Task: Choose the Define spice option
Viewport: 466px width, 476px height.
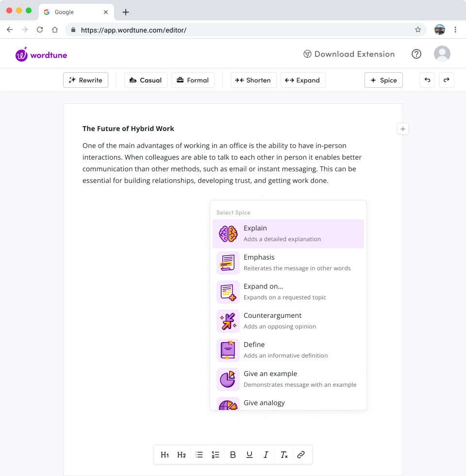Action: (288, 350)
